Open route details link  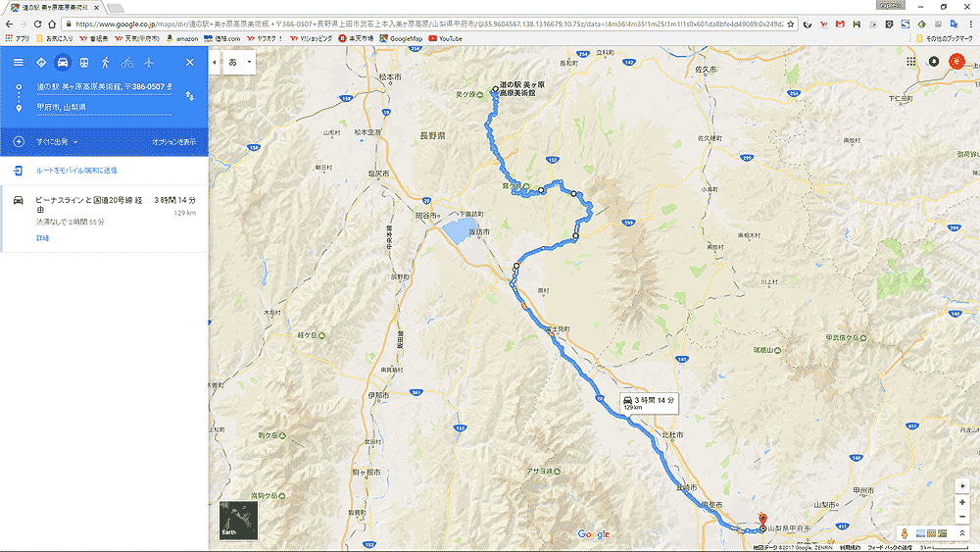pyautogui.click(x=42, y=238)
